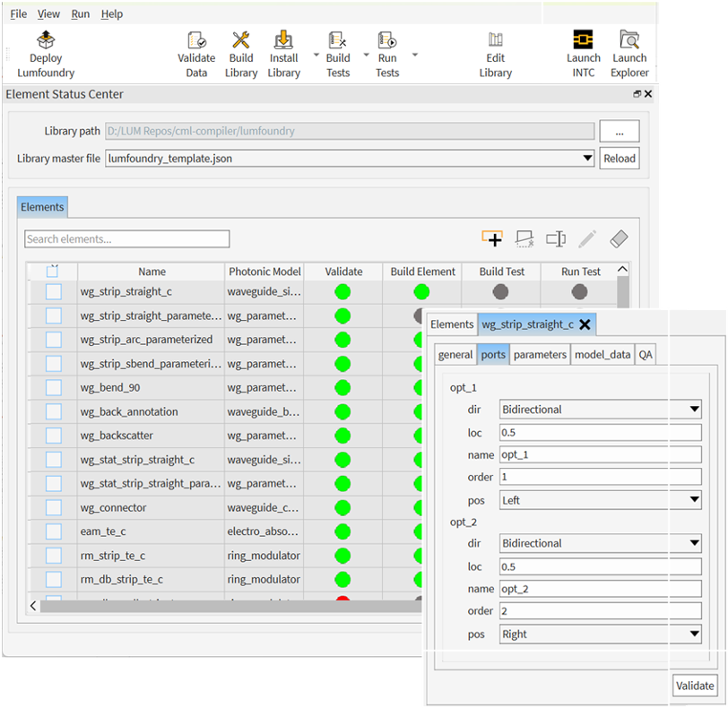Open the Help menu
This screenshot has height=708, width=728.
[x=112, y=14]
